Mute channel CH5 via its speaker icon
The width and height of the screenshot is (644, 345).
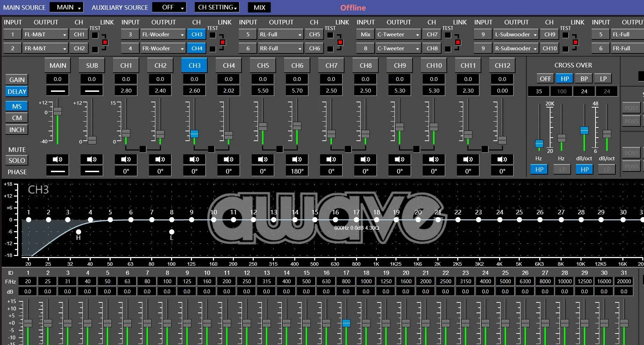point(263,159)
